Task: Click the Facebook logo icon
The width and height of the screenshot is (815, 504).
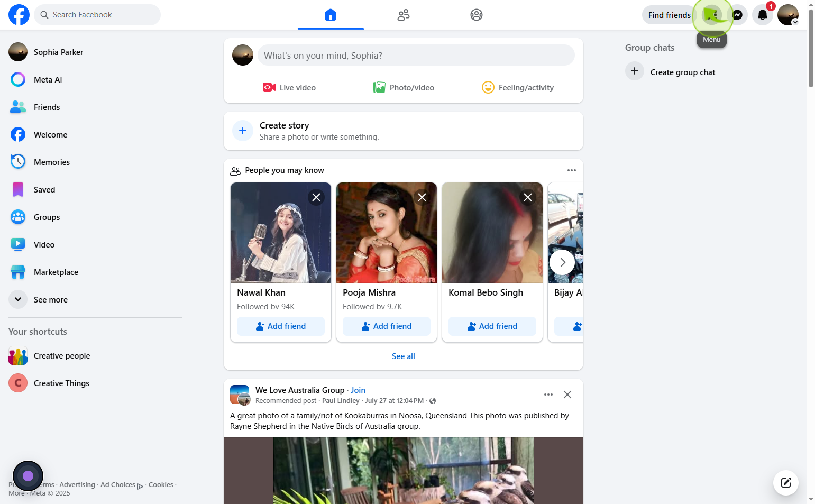Action: click(x=19, y=15)
